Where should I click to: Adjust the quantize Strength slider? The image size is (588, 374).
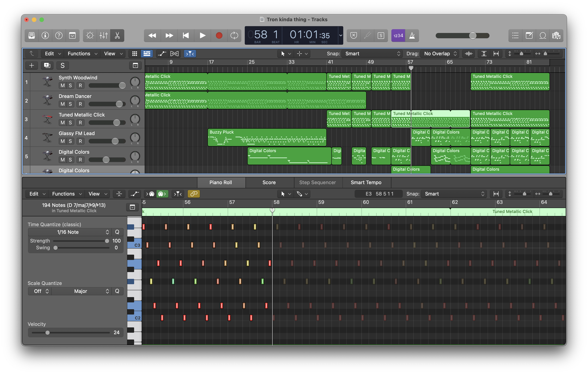click(81, 241)
